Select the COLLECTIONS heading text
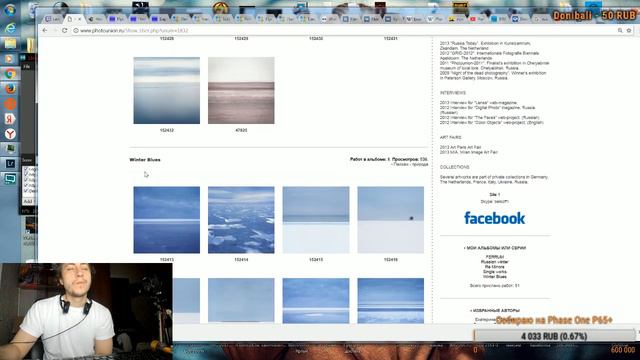Image resolution: width=640 pixels, height=360 pixels. 455,167
